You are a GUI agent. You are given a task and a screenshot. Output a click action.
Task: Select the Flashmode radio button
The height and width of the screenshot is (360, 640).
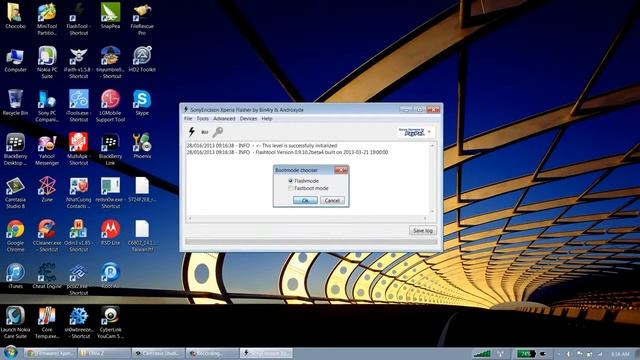(x=291, y=181)
